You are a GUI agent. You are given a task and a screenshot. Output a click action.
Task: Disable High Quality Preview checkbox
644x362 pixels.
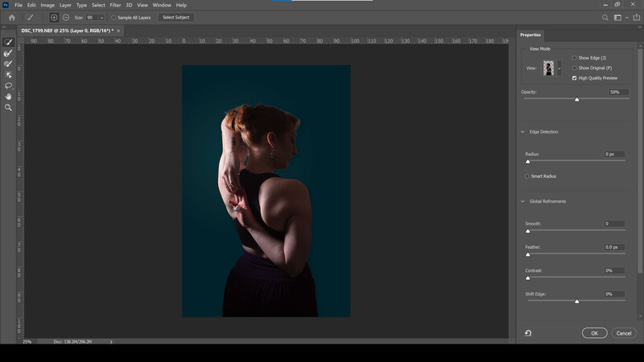click(574, 78)
